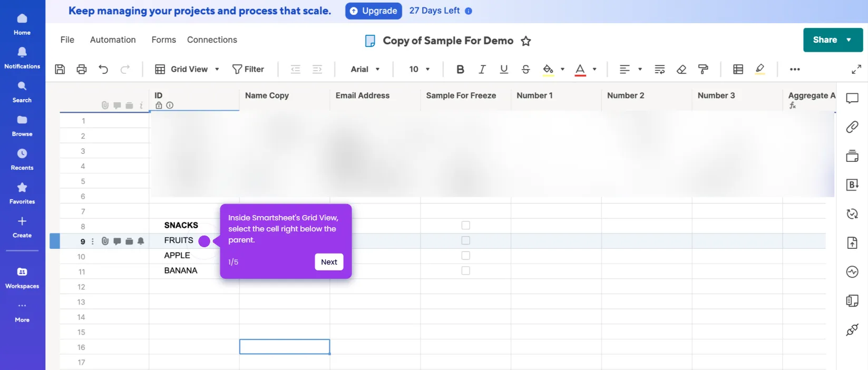Image resolution: width=868 pixels, height=370 pixels.
Task: Click the text color A swatch
Action: pyautogui.click(x=580, y=70)
